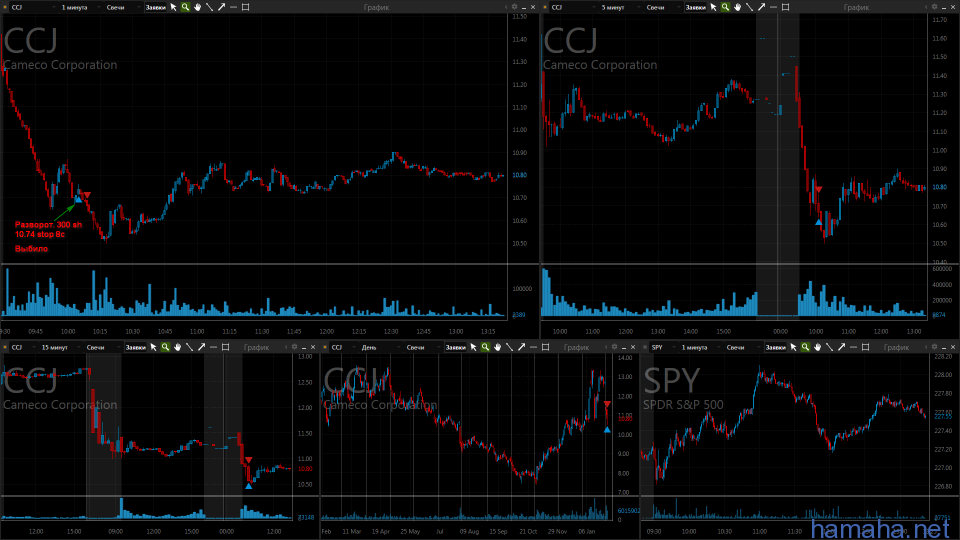Pick arrow drawing tool in 5-minute CCJ chart
Image resolution: width=960 pixels, height=540 pixels.
(762, 7)
